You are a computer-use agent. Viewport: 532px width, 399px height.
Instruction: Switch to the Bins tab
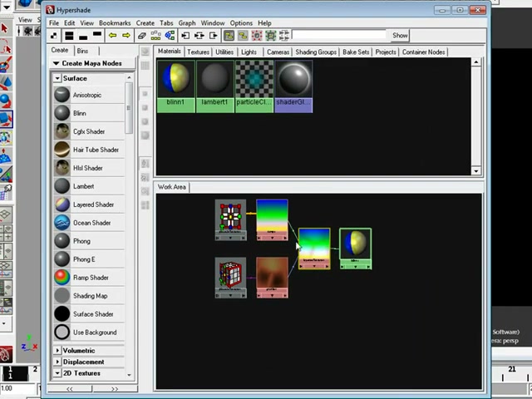pyautogui.click(x=82, y=51)
